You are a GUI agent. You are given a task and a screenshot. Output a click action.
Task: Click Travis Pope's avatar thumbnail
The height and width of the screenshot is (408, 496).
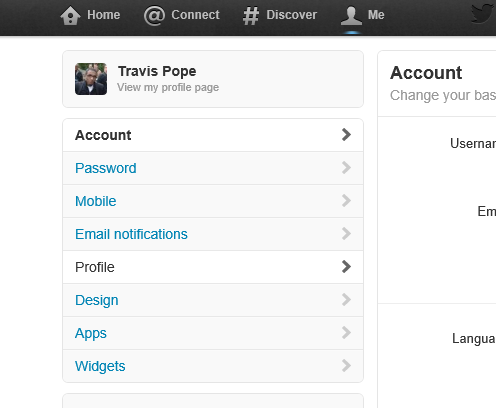click(91, 79)
